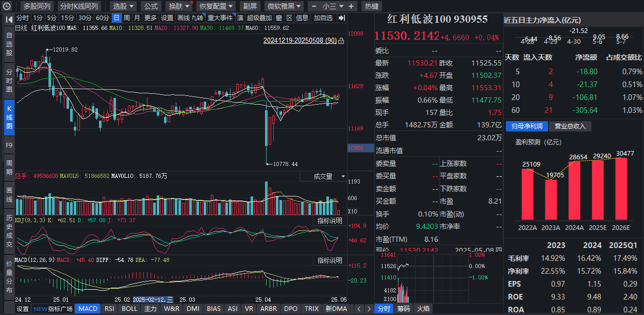Image resolution: width=644 pixels, height=315 pixels.
Task: Open 分时图 in the left sidebar
Action: point(9,80)
